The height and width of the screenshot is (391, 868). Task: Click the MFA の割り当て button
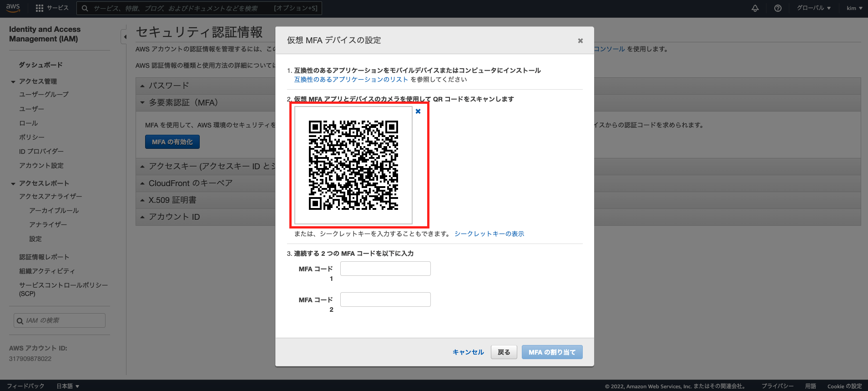click(x=552, y=352)
